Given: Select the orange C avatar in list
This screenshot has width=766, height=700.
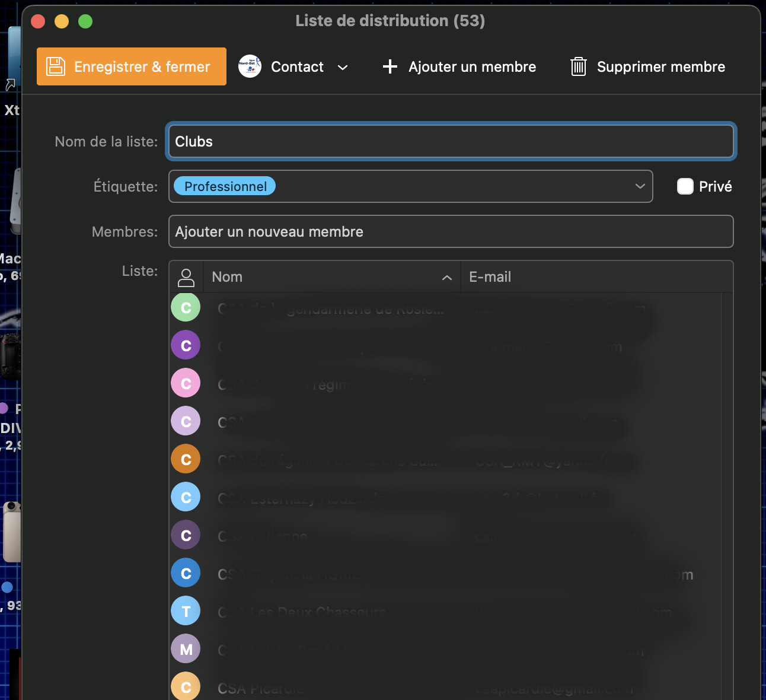Looking at the screenshot, I should tap(186, 459).
